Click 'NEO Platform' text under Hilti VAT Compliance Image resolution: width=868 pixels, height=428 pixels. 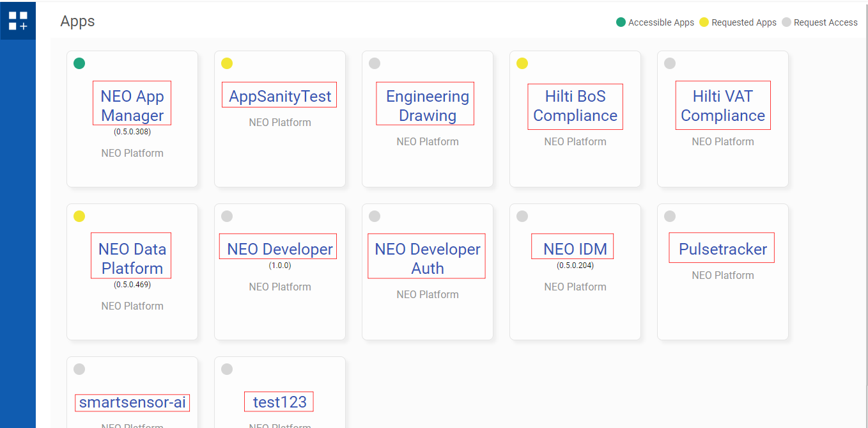(723, 141)
